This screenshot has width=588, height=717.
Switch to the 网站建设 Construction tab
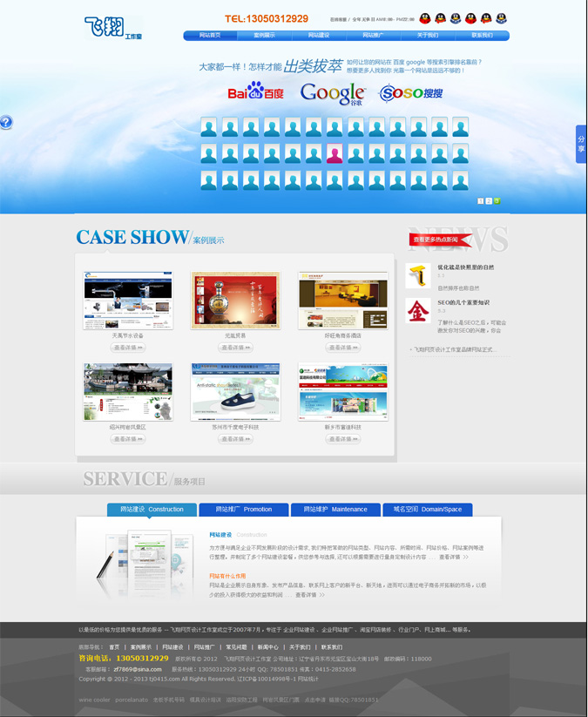coord(152,510)
